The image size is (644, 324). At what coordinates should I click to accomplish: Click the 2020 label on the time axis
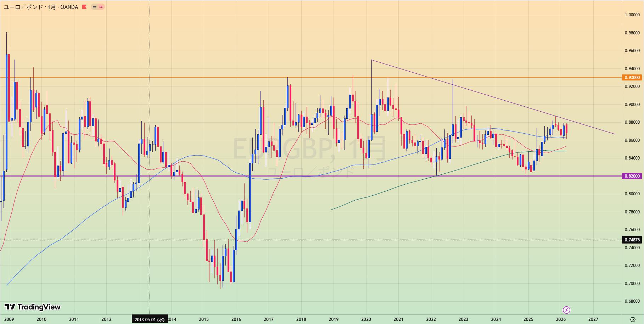(366, 319)
